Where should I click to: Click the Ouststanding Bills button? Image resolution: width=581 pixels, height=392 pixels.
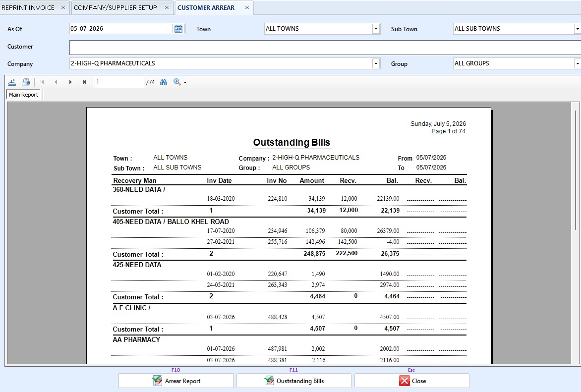click(x=294, y=381)
